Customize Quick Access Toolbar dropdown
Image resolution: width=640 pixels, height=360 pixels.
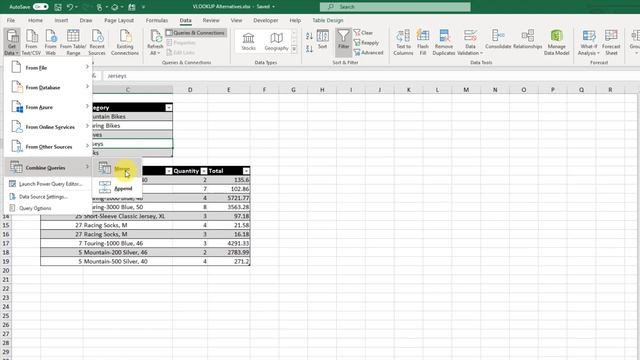pyautogui.click(x=143, y=7)
